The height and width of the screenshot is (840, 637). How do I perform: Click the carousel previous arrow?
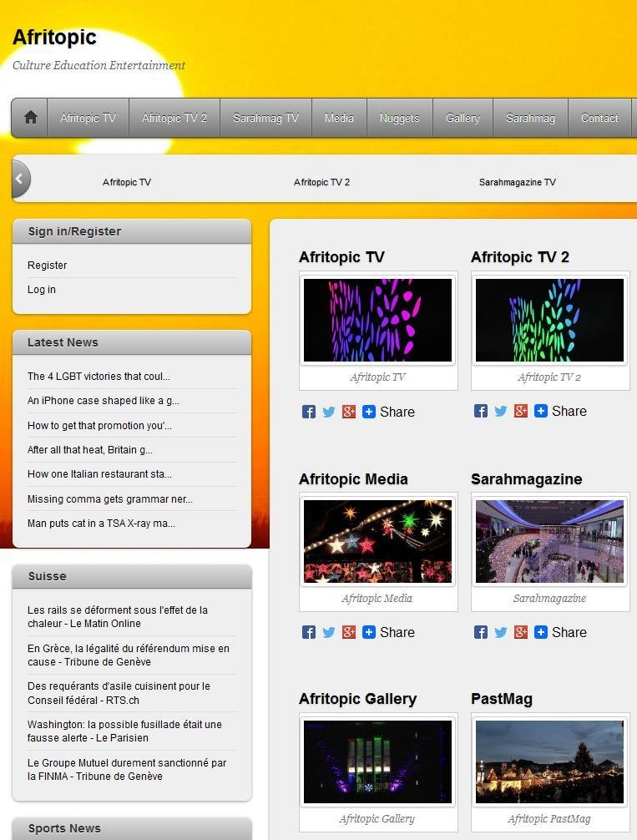click(x=20, y=179)
